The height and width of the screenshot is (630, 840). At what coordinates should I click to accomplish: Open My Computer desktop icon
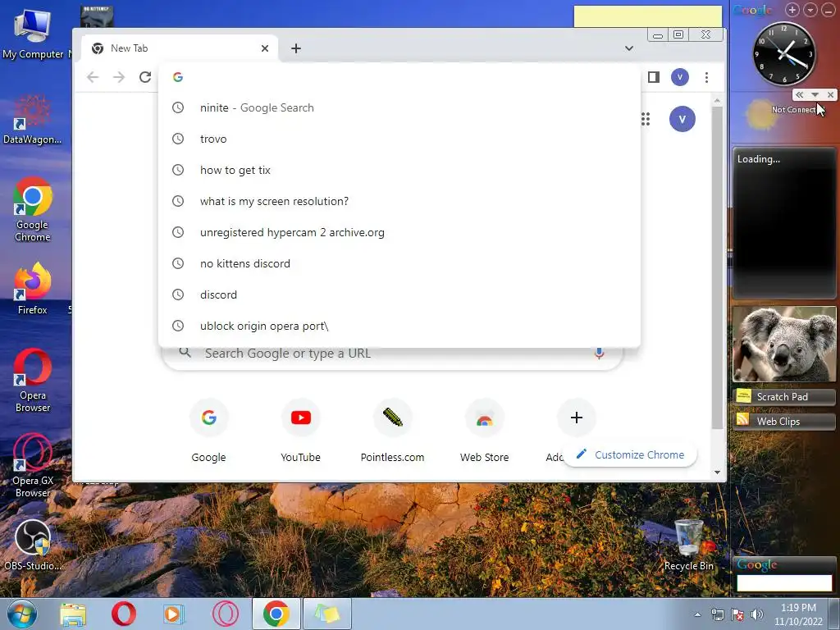(33, 34)
